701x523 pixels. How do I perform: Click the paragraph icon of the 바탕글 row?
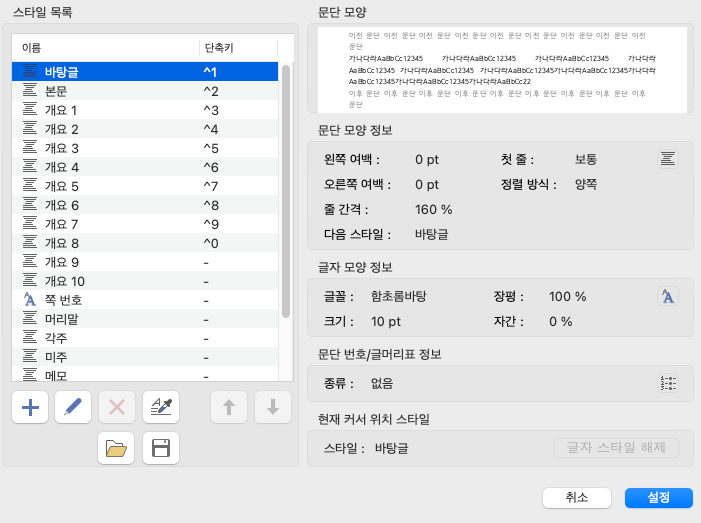pyautogui.click(x=30, y=72)
